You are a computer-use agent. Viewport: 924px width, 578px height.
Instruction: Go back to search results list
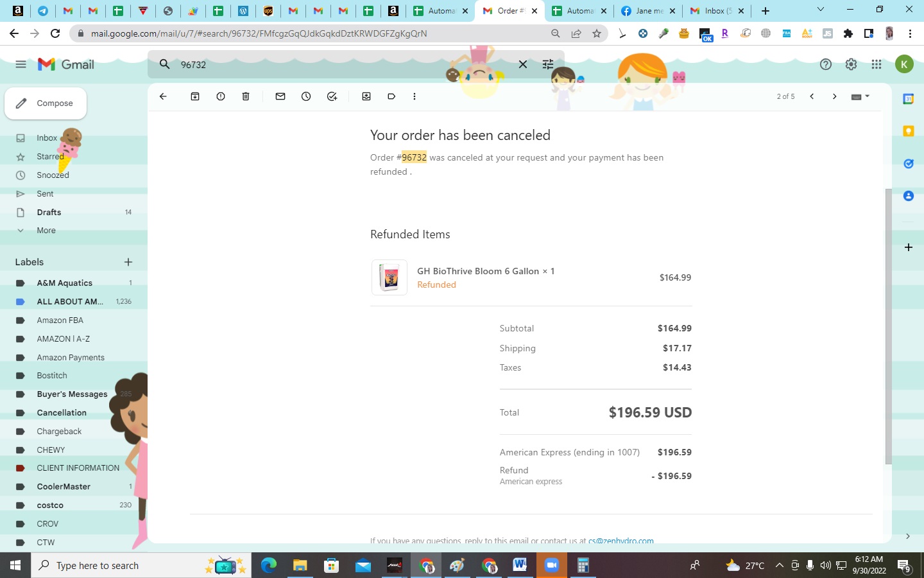[163, 96]
